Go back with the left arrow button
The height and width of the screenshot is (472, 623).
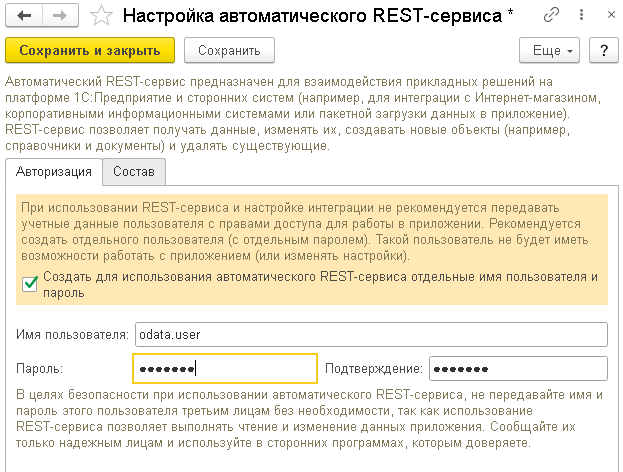coord(24,16)
